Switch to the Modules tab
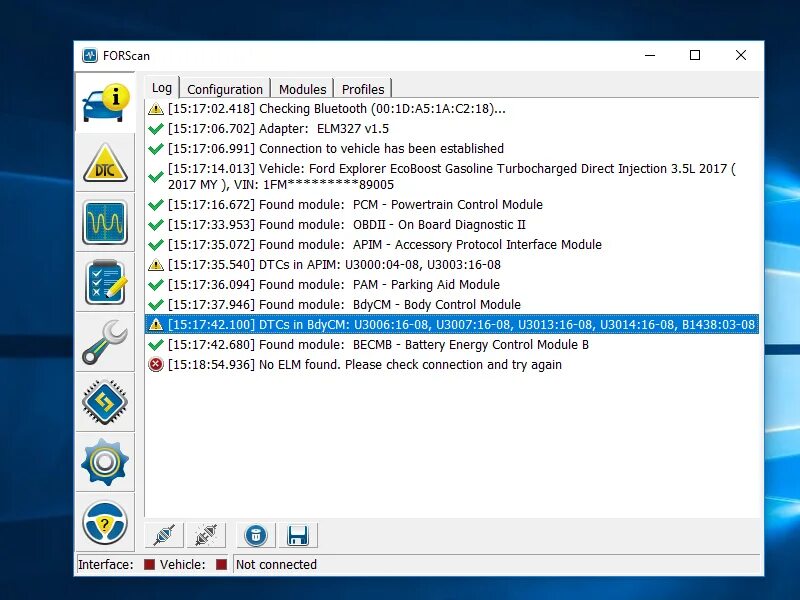The image size is (800, 600). tap(303, 89)
